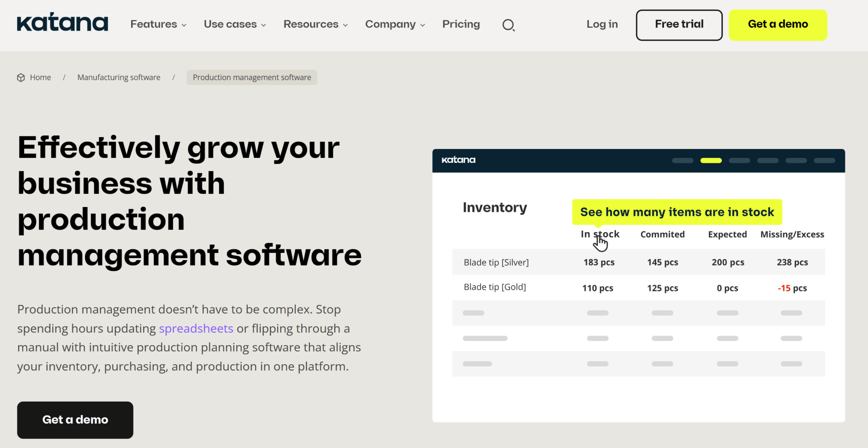Expand the Use cases dropdown menu
Viewport: 868px width, 448px height.
(235, 24)
